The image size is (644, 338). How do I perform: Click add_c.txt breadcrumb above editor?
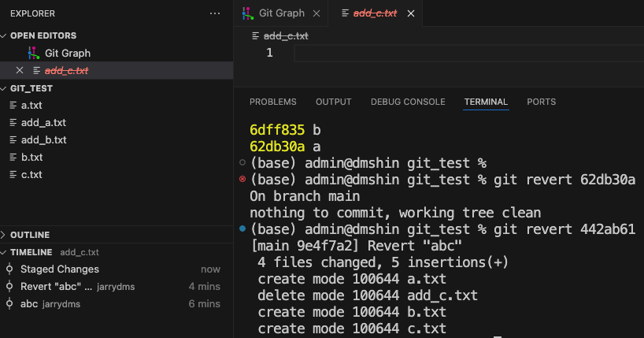point(286,36)
